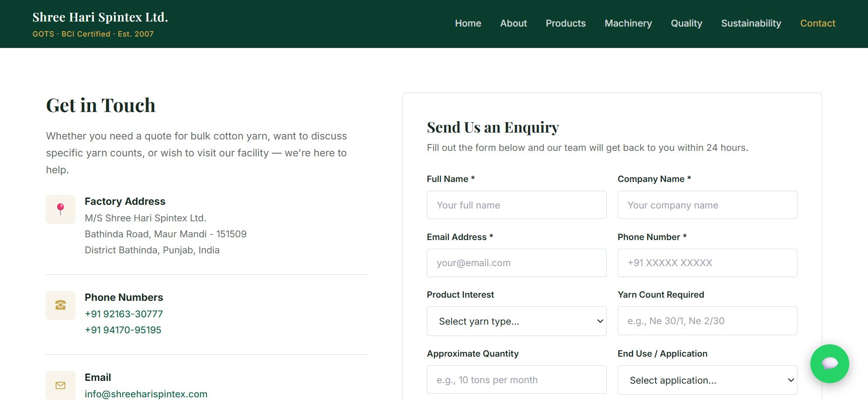
Task: Click the 'GOTS · BCI Certified · Est. 2007' tagline
Action: click(93, 34)
